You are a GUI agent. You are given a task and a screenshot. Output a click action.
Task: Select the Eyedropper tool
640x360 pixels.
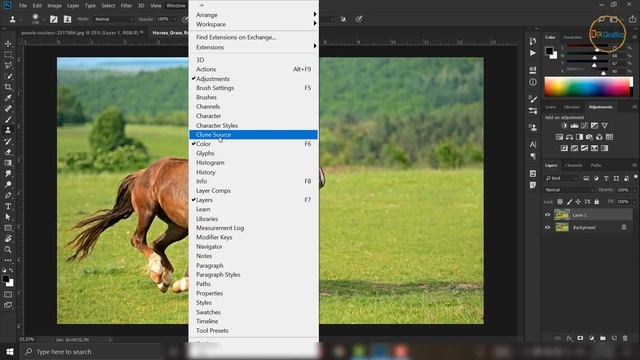click(8, 98)
